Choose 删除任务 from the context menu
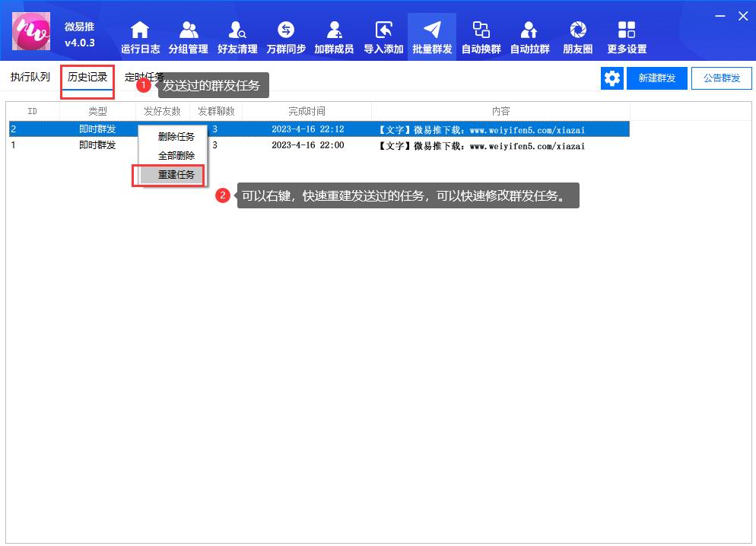756x546 pixels. click(x=176, y=137)
